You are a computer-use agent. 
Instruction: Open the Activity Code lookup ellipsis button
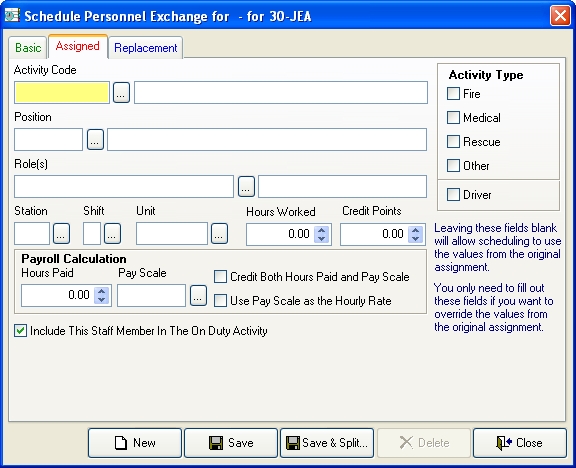pyautogui.click(x=121, y=93)
